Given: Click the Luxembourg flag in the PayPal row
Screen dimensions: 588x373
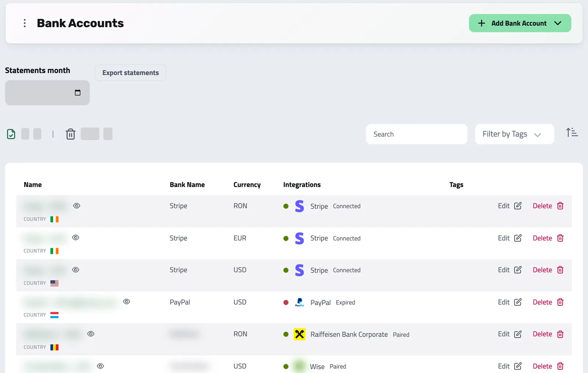Looking at the screenshot, I should [54, 315].
